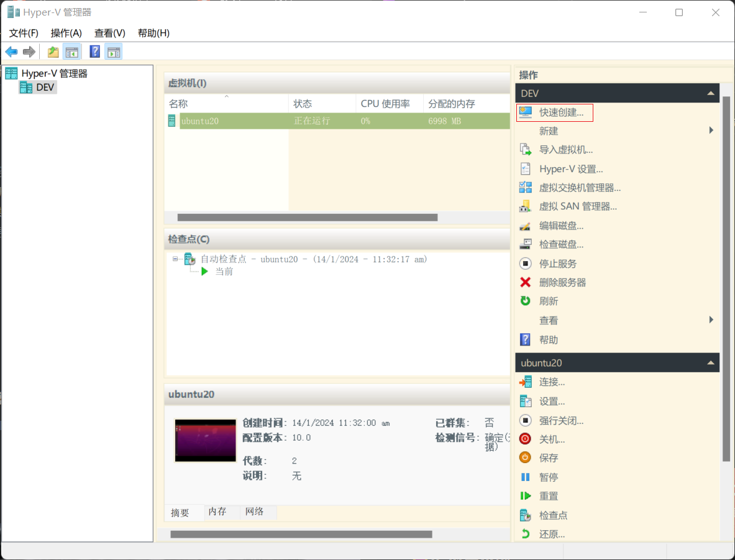Click the 连接 icon under ubuntu20
Image resolution: width=735 pixels, height=560 pixels.
pyautogui.click(x=526, y=382)
